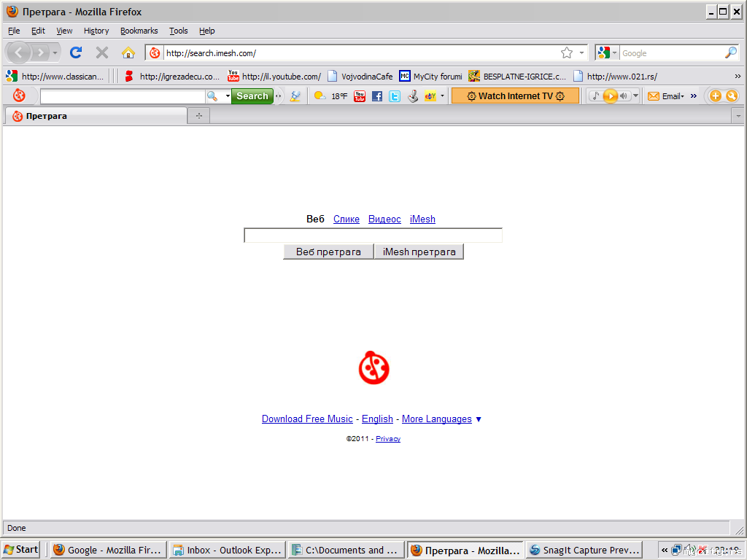Open the Help menu
747x560 pixels.
206,31
